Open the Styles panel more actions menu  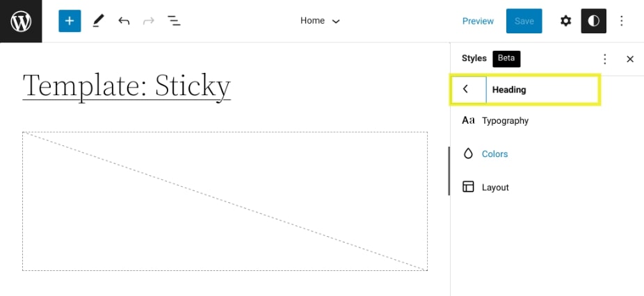point(605,59)
